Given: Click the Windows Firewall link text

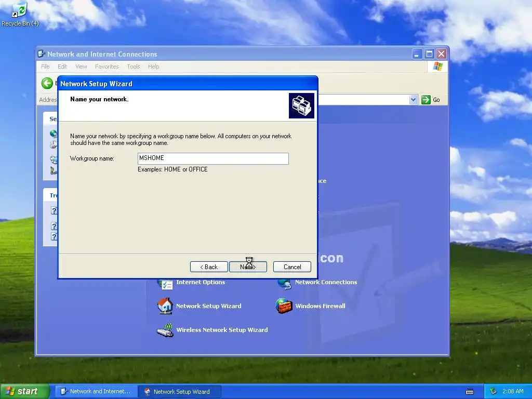Looking at the screenshot, I should [320, 306].
